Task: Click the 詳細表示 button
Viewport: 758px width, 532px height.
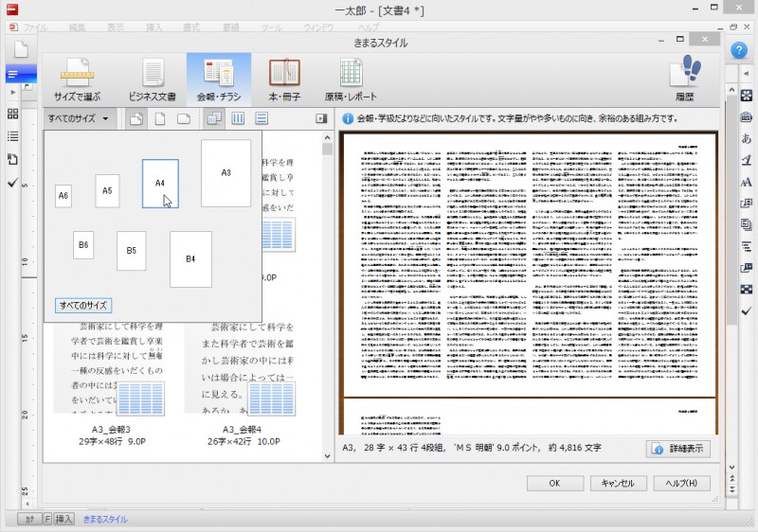Action: click(678, 449)
